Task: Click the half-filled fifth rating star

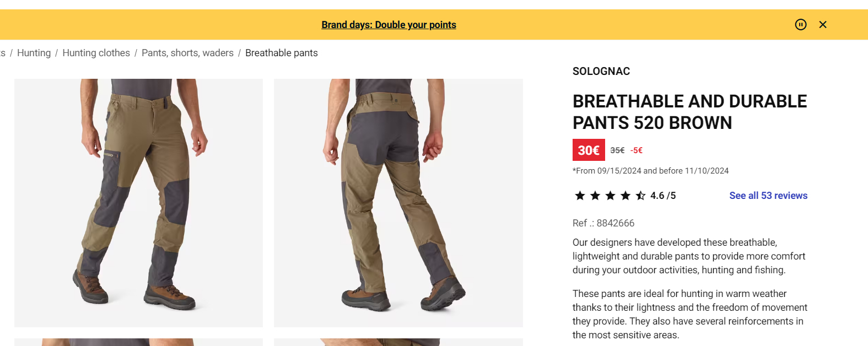Action: click(x=640, y=196)
